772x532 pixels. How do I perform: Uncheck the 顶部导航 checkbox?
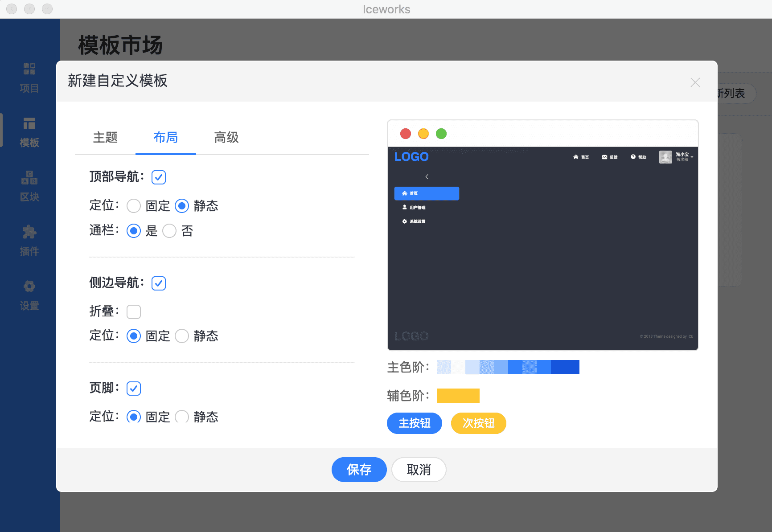(159, 177)
